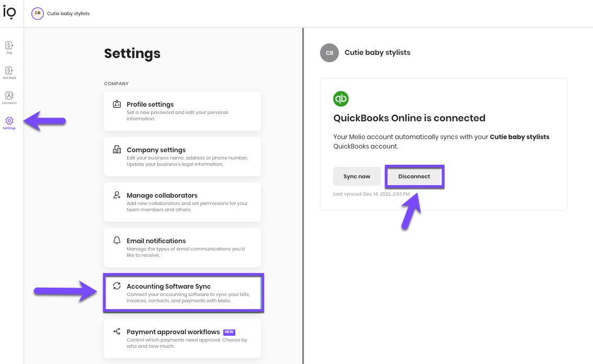The width and height of the screenshot is (593, 364).
Task: Click the CB company avatar in the header
Action: [x=38, y=13]
